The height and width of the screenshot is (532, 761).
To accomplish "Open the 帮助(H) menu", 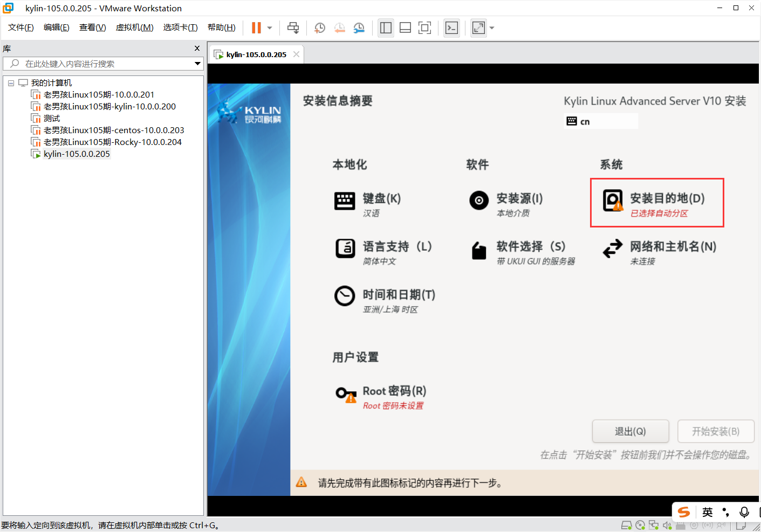I will point(221,27).
